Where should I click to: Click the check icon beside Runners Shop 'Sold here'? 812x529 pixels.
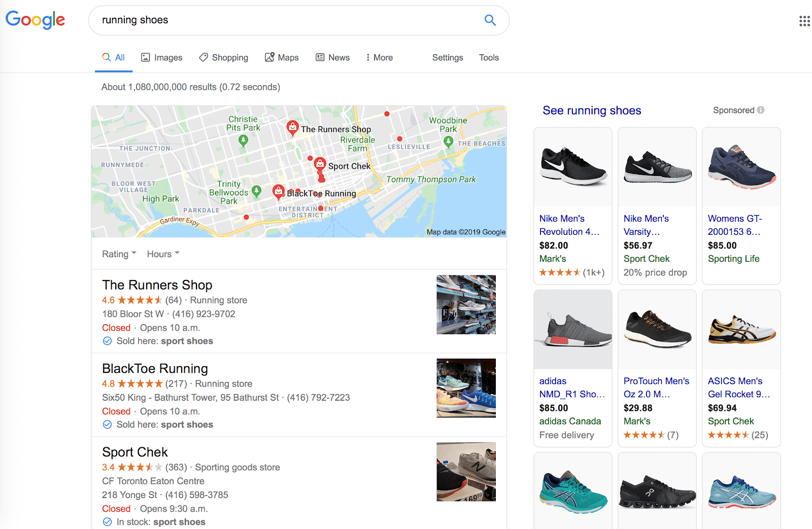pyautogui.click(x=107, y=341)
